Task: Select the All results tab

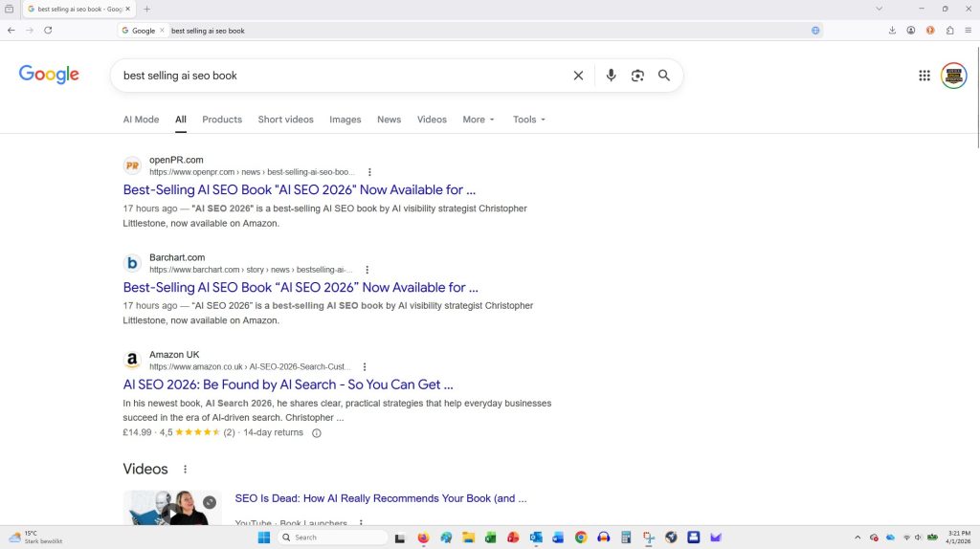Action: (x=181, y=120)
